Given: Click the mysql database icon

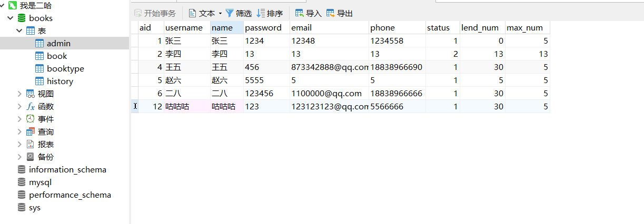Looking at the screenshot, I should click(x=22, y=182).
